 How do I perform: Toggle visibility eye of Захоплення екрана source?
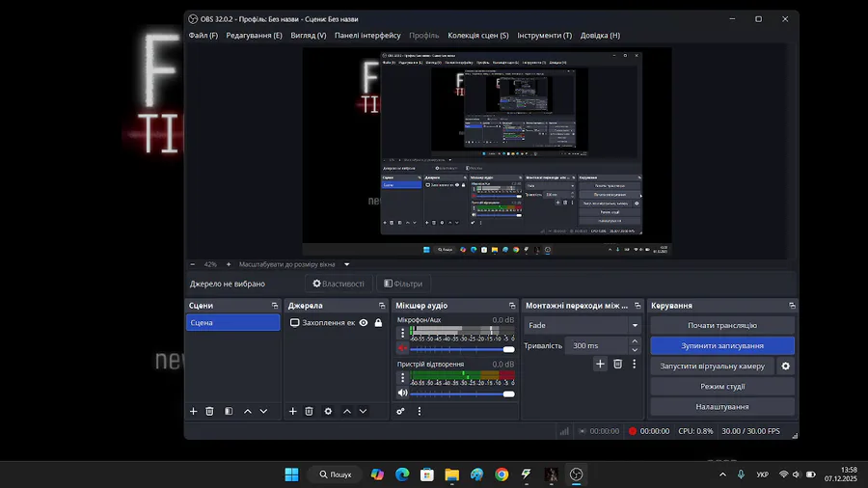pyautogui.click(x=364, y=322)
